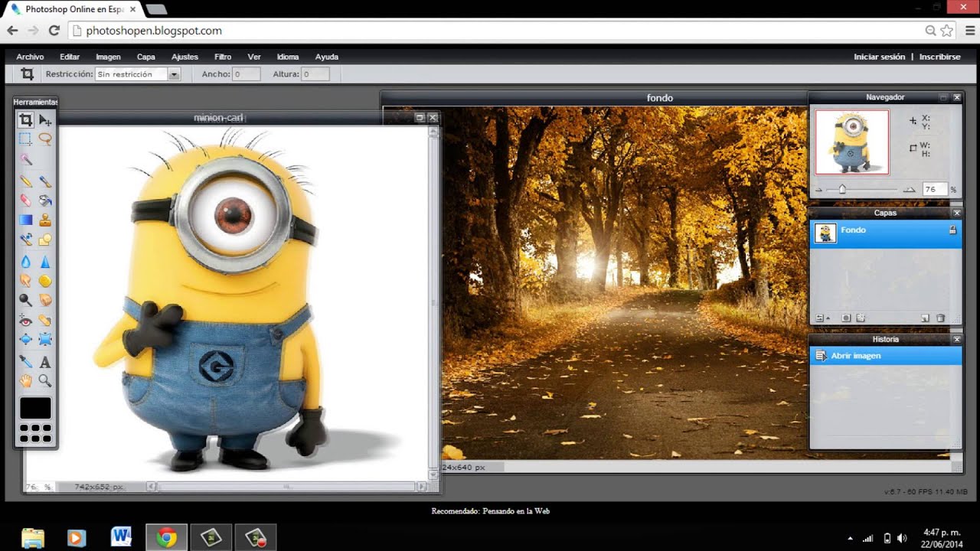The width and height of the screenshot is (980, 551).
Task: Select the Bloat tool
Action: point(25,339)
